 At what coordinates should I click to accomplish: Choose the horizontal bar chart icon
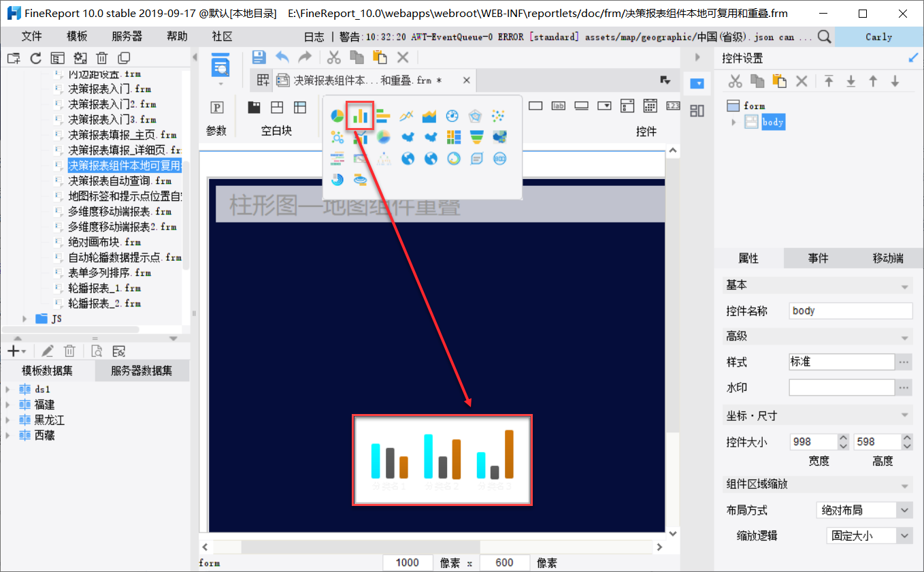tap(383, 116)
